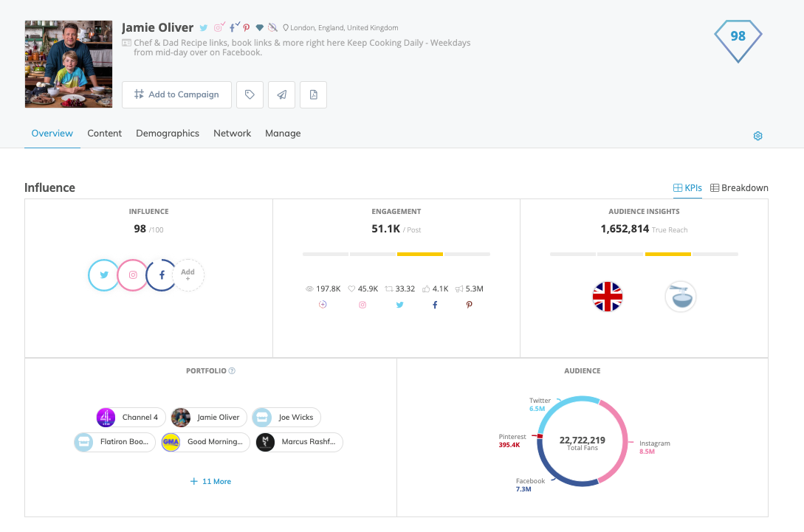Click the crossed-out clock icon in header
Screen dimensions: 804x532
272,28
